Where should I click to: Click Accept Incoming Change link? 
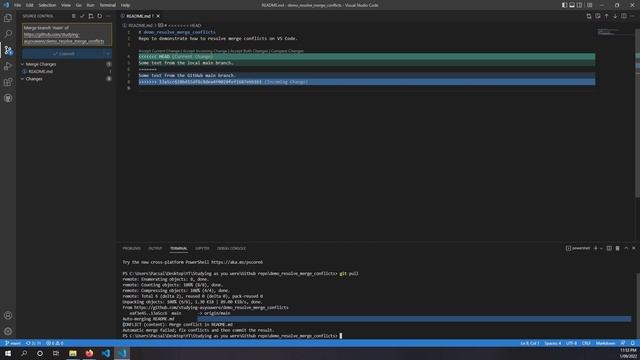coord(205,51)
